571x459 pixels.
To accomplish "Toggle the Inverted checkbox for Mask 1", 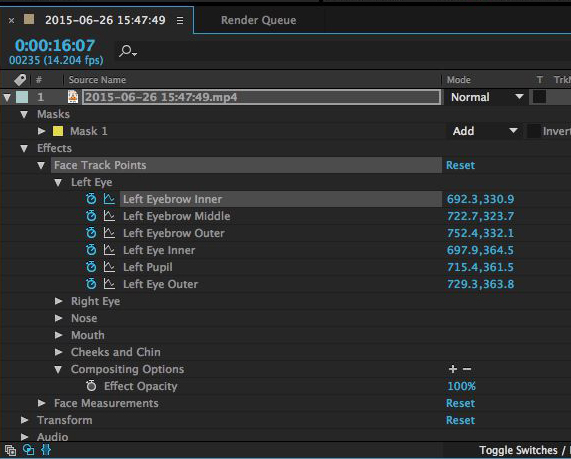I will pyautogui.click(x=534, y=131).
